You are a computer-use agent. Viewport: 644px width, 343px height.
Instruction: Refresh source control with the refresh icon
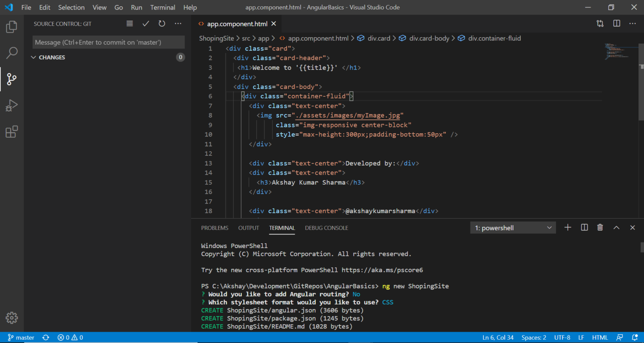[162, 24]
